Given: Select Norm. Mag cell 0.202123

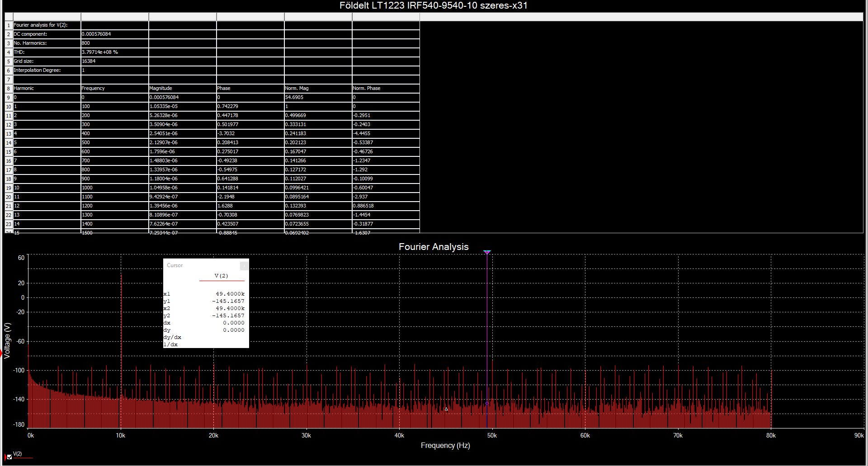Looking at the screenshot, I should [318, 142].
